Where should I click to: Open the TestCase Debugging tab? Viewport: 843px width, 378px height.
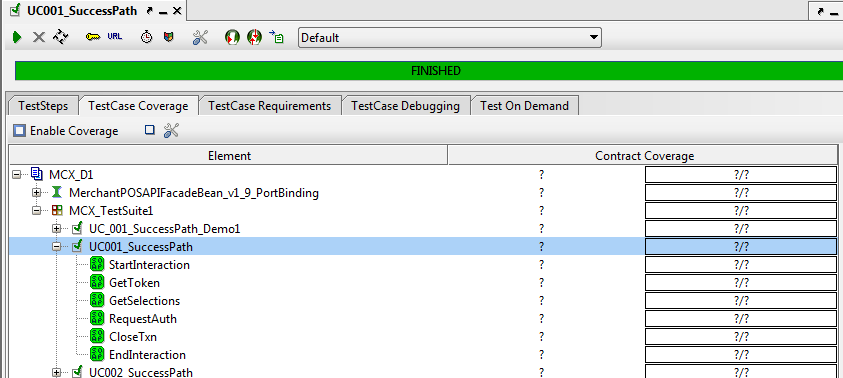pos(405,106)
